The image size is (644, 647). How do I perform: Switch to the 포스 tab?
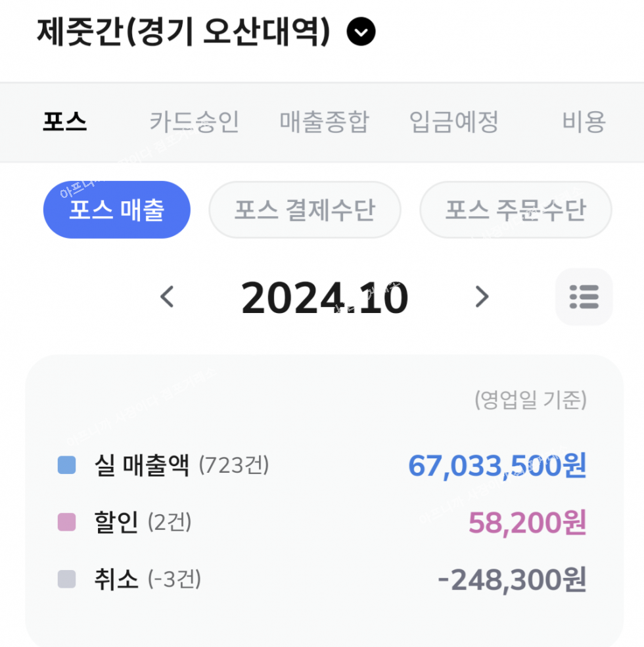pyautogui.click(x=65, y=122)
